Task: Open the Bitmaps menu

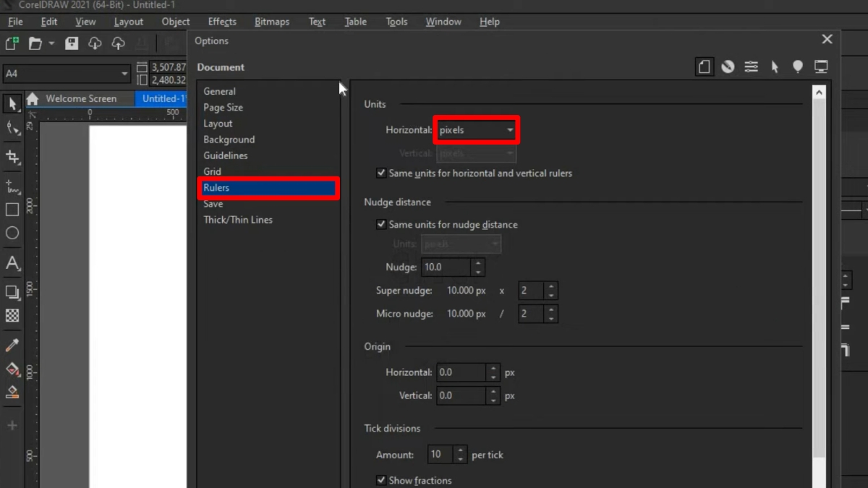Action: [x=272, y=22]
